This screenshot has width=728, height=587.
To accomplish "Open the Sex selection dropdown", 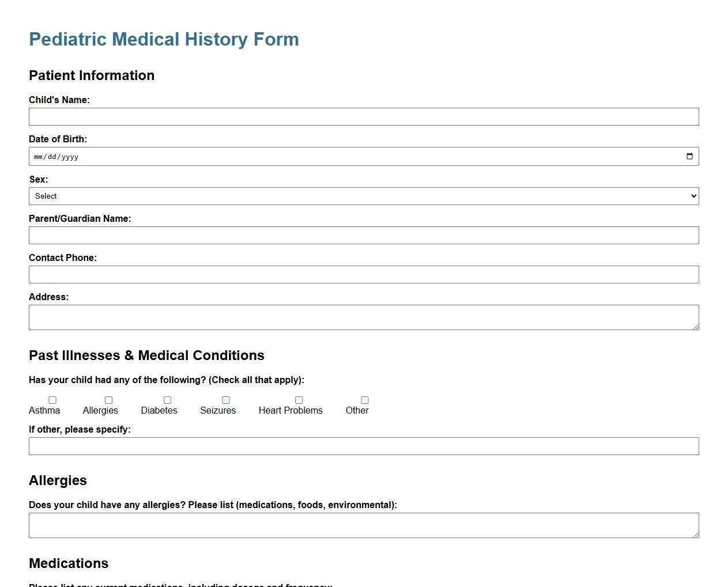I will coord(363,196).
